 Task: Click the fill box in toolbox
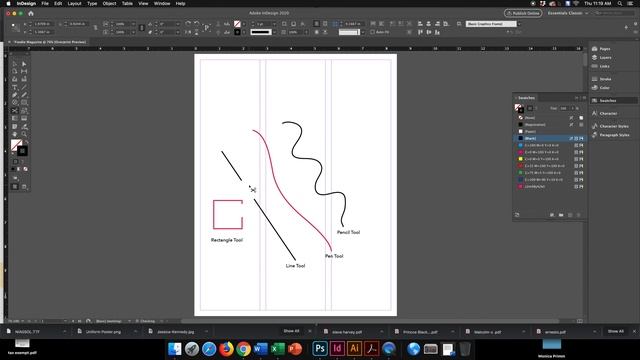(x=16, y=145)
